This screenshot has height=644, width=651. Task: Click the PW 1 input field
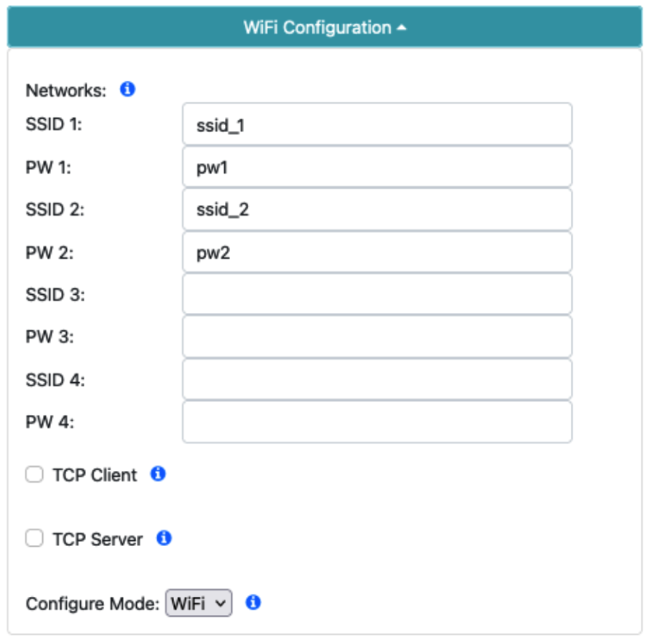(x=377, y=167)
